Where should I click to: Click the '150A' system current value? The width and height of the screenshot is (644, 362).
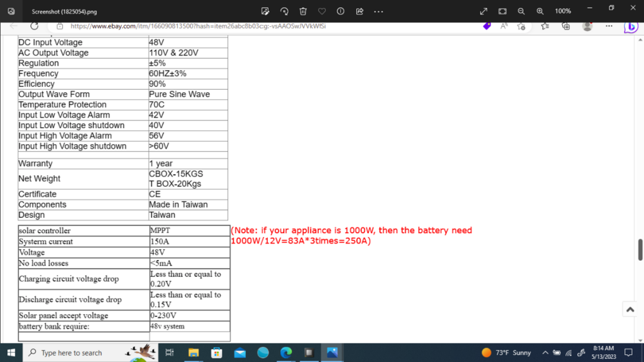pyautogui.click(x=159, y=242)
